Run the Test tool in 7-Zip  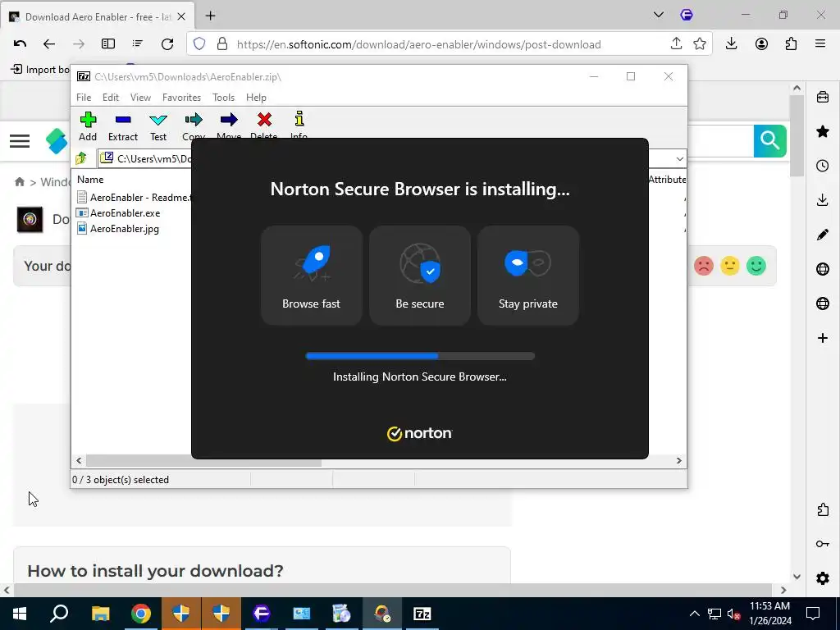[x=158, y=126]
